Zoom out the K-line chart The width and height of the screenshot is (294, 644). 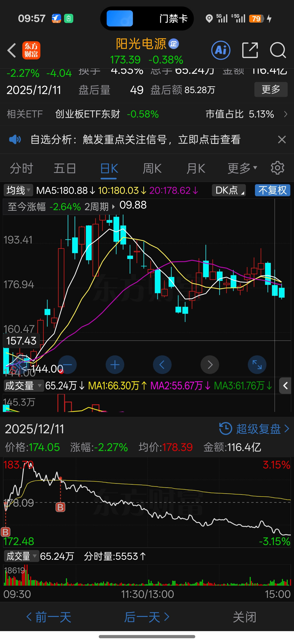pyautogui.click(x=67, y=365)
